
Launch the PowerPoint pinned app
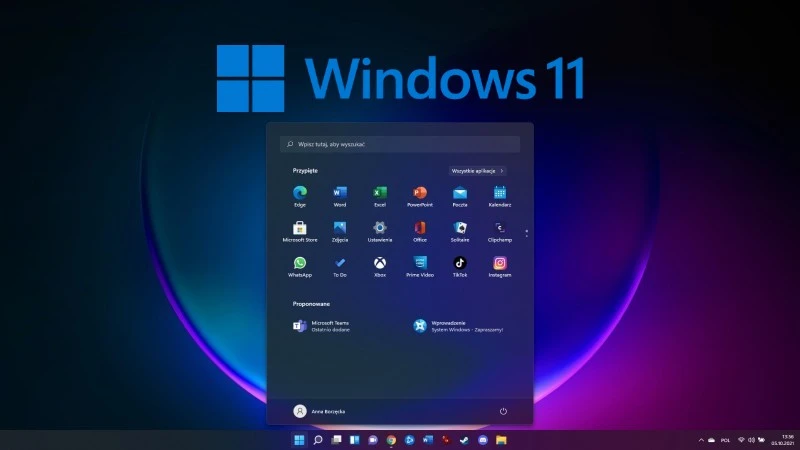click(420, 196)
